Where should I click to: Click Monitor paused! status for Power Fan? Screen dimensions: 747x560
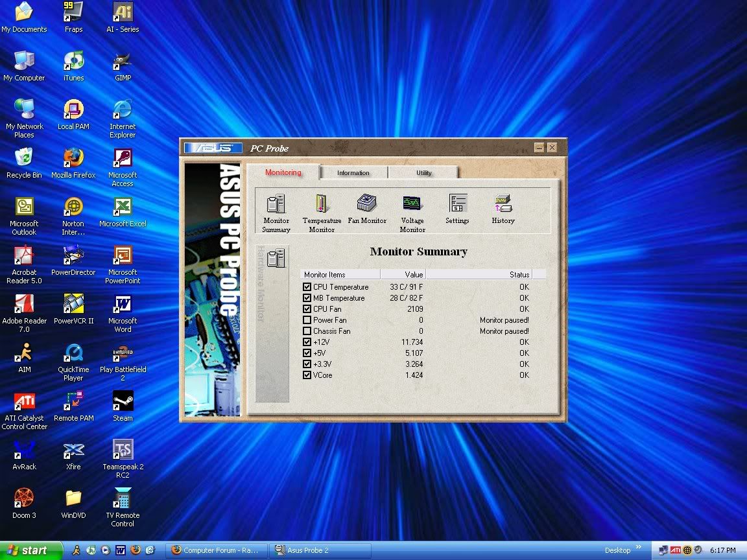[504, 320]
